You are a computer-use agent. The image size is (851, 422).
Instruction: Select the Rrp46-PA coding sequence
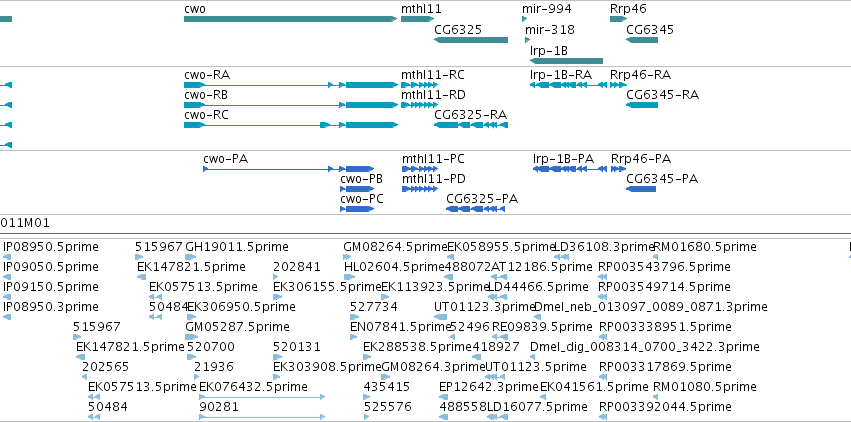(x=619, y=169)
